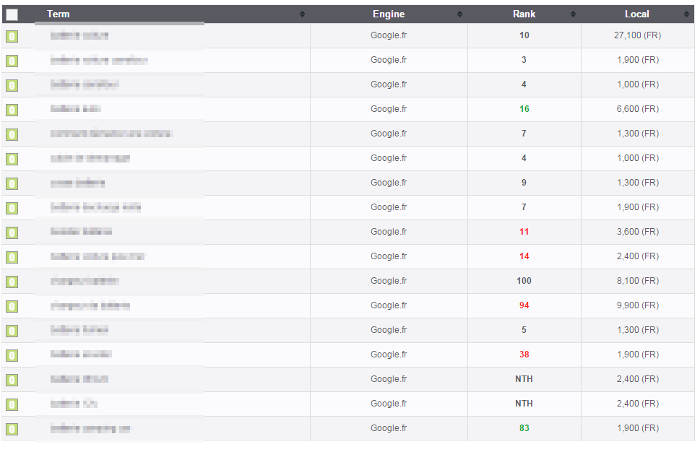The width and height of the screenshot is (700, 452).
Task: Click the Local column header
Action: [637, 14]
